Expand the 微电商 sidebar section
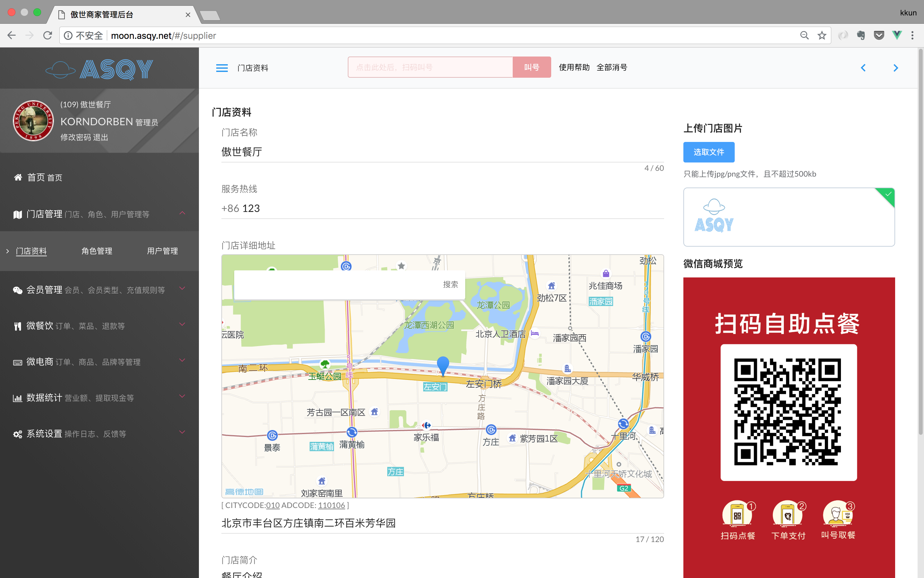 click(x=182, y=360)
